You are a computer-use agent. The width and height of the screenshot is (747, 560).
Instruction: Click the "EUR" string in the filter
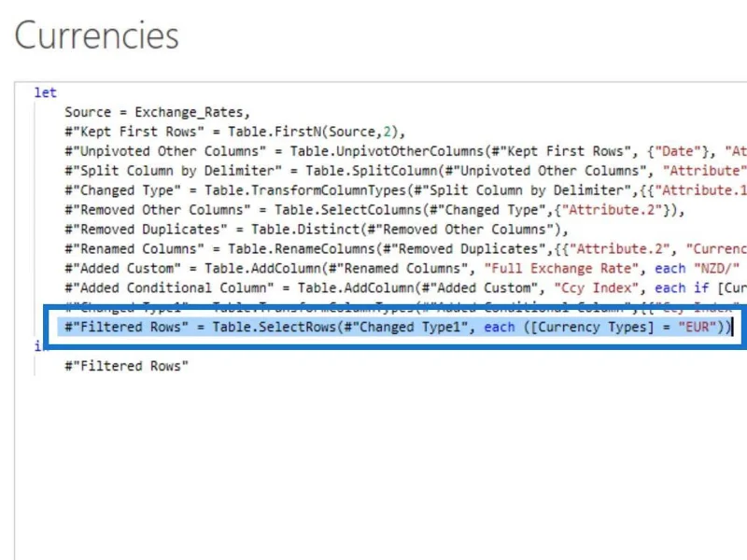pyautogui.click(x=698, y=328)
